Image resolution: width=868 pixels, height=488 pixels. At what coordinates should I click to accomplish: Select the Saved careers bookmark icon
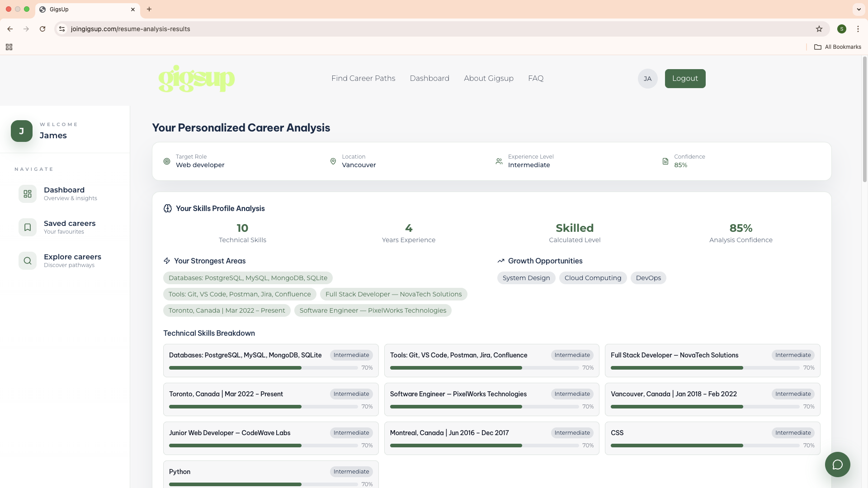pyautogui.click(x=28, y=227)
